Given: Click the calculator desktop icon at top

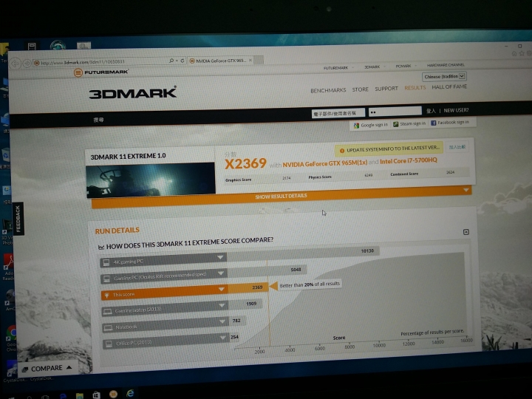Looking at the screenshot, I should 32,47.
